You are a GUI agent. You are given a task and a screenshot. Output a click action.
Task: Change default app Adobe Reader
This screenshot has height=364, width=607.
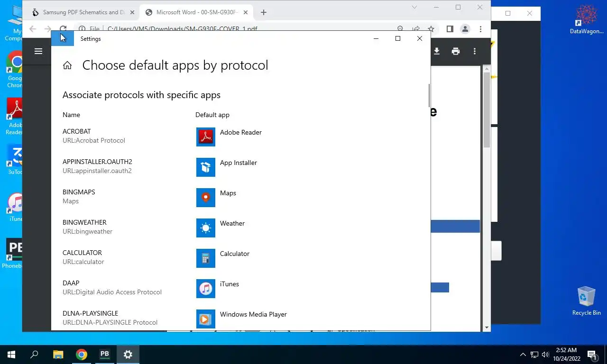pos(240,132)
